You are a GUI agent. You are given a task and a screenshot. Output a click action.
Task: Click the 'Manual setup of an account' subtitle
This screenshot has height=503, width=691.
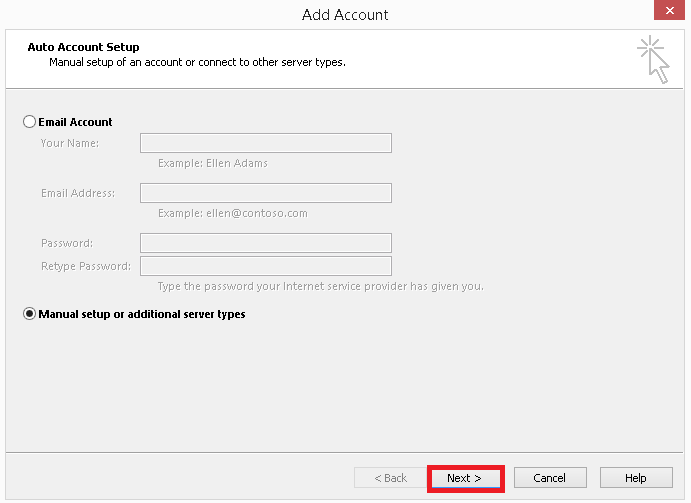pyautogui.click(x=197, y=62)
